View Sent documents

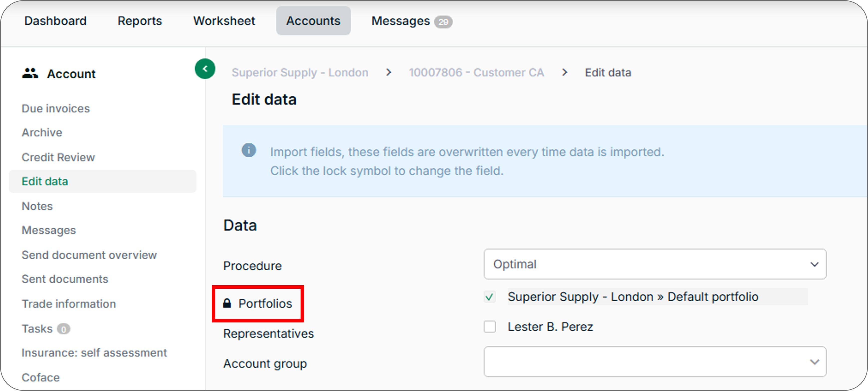65,279
